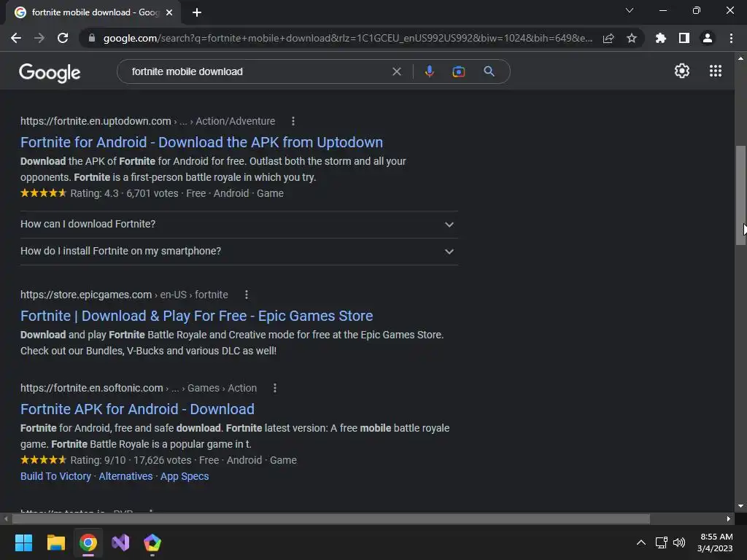The width and height of the screenshot is (747, 560).
Task: Focus the browser address bar URL
Action: [348, 38]
